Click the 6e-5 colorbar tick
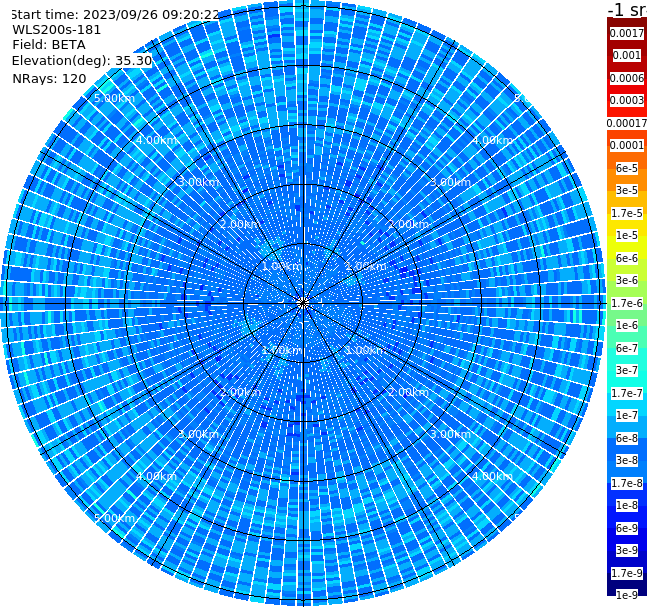The width and height of the screenshot is (647, 607). [627, 168]
